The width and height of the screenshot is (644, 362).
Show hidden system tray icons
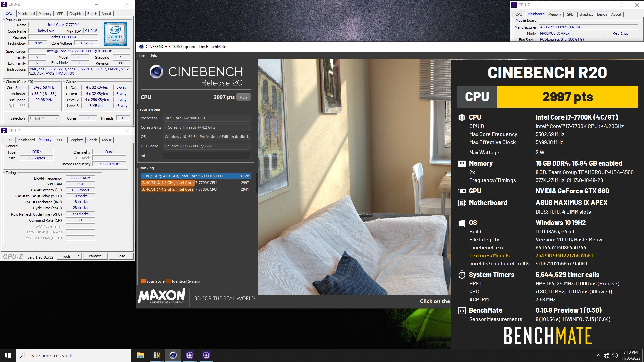(598, 355)
